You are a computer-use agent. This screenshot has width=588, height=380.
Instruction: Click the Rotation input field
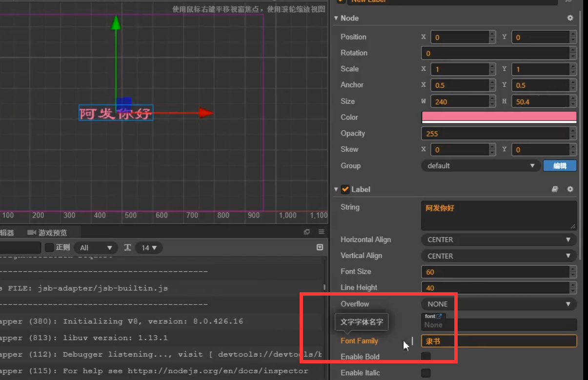[x=495, y=53]
